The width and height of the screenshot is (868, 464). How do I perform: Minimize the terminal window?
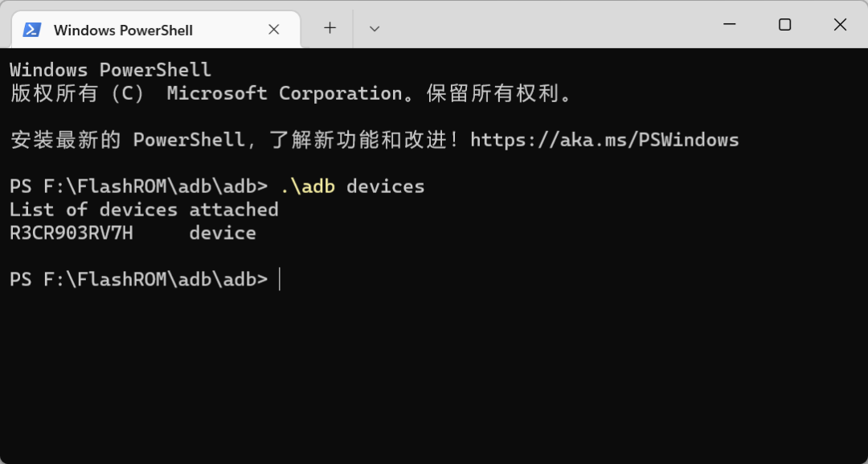pos(730,25)
